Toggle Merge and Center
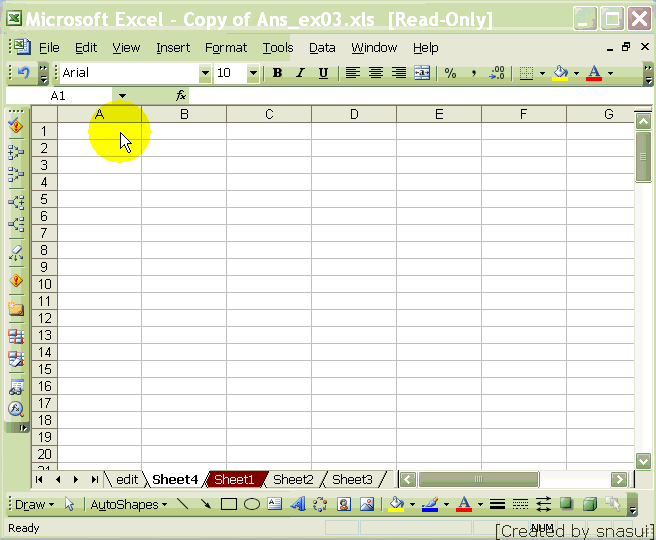This screenshot has width=656, height=540. [x=422, y=73]
